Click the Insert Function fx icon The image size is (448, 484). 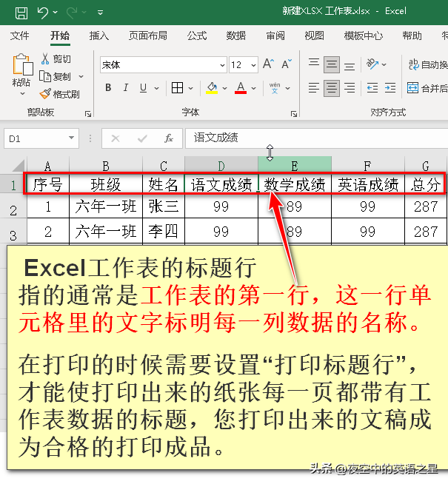click(x=169, y=138)
